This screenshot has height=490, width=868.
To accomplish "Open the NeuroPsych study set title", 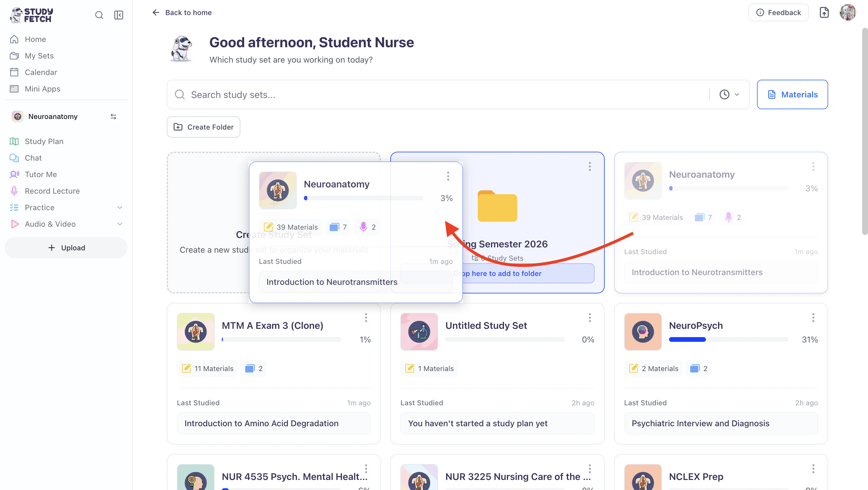I will pyautogui.click(x=696, y=326).
